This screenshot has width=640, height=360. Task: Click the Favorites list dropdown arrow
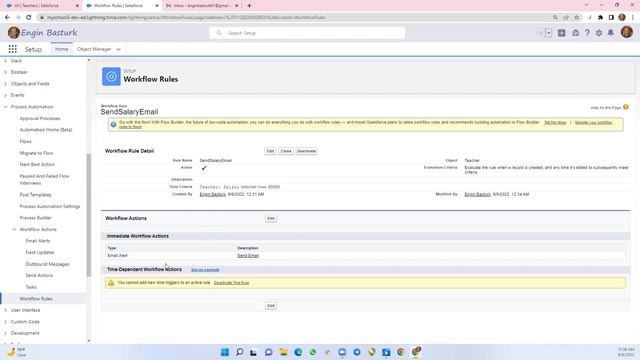click(x=549, y=33)
